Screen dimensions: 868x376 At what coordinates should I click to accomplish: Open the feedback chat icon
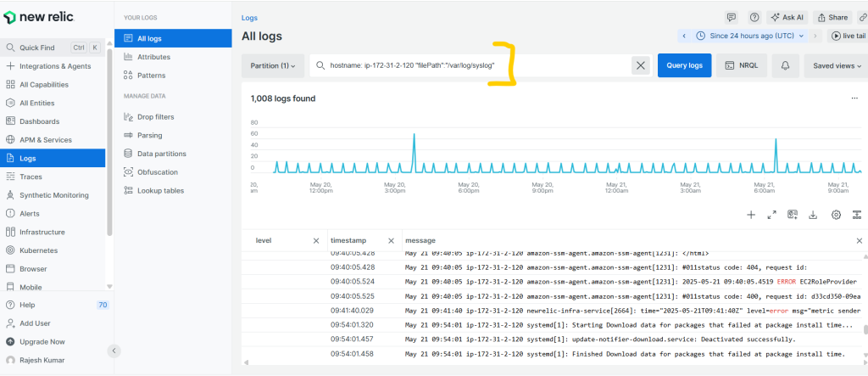(732, 17)
